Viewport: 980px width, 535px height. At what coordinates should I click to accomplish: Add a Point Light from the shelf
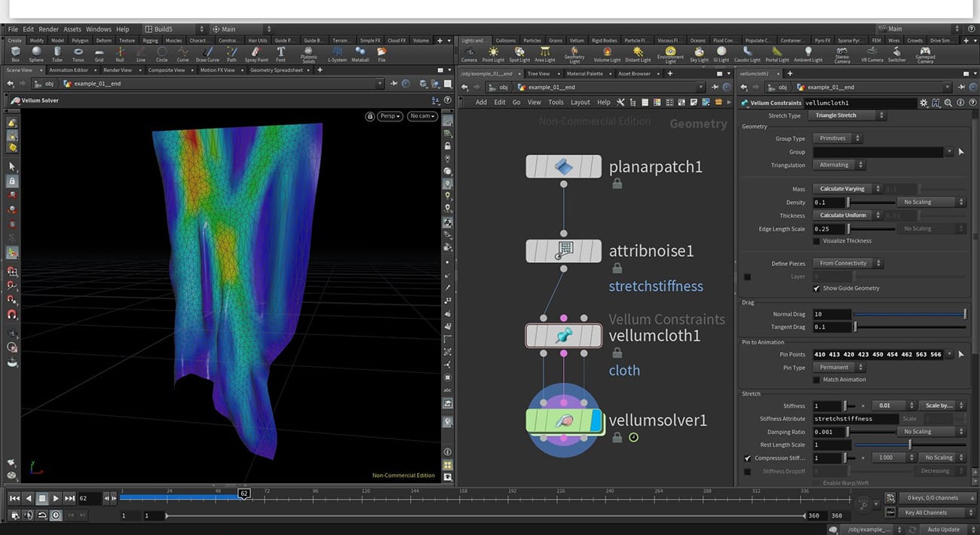pyautogui.click(x=494, y=52)
